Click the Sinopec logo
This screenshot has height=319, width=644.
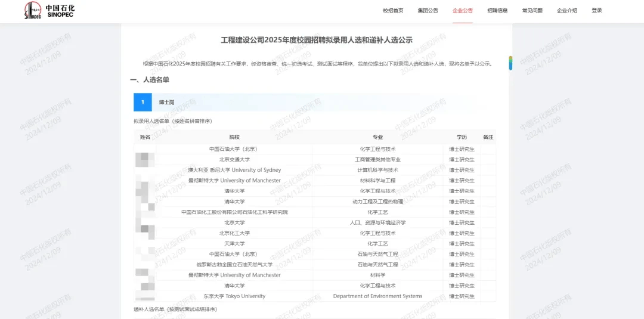(49, 10)
